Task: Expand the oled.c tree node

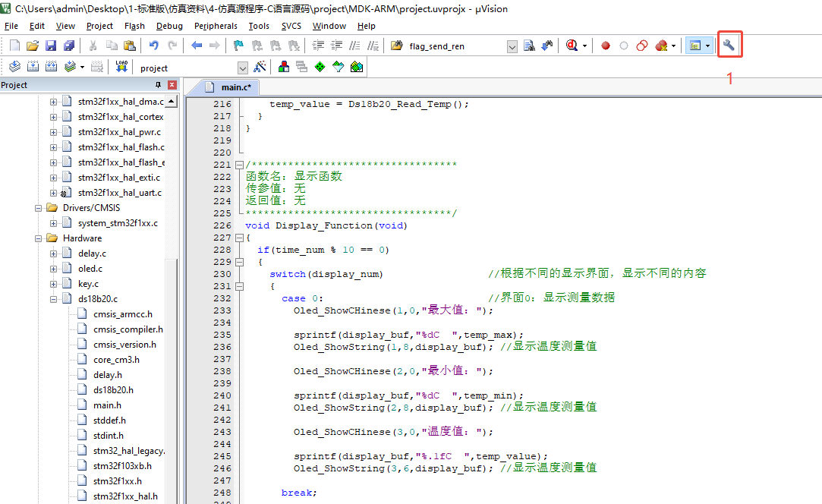Action: pos(53,269)
